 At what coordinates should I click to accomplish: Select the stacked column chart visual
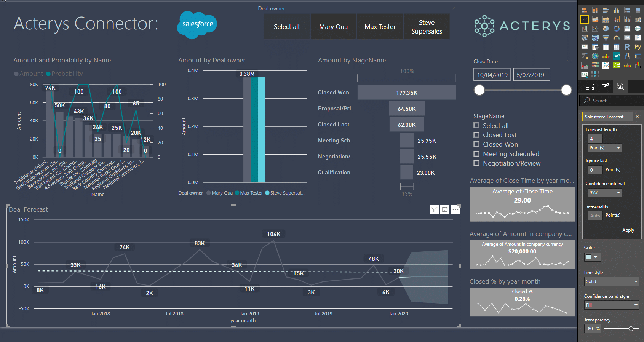click(595, 10)
